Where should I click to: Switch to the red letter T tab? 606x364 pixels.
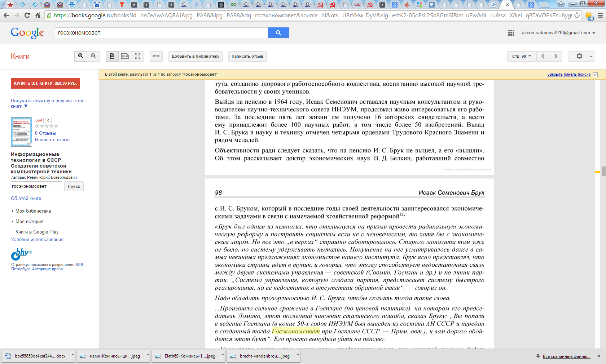122,5
